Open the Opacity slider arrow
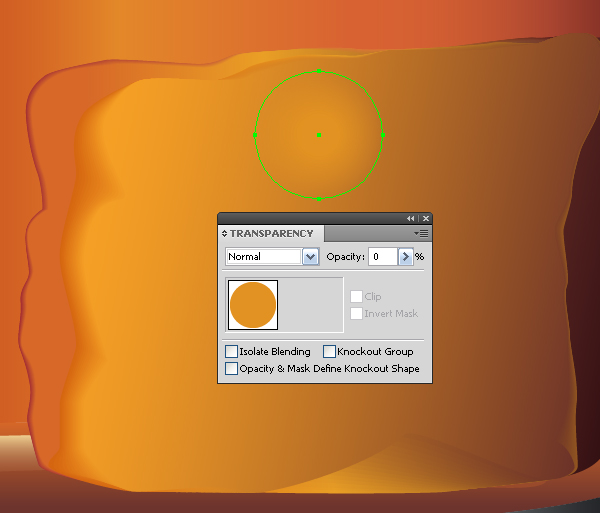Screen dimensions: 600x513 pos(406,257)
